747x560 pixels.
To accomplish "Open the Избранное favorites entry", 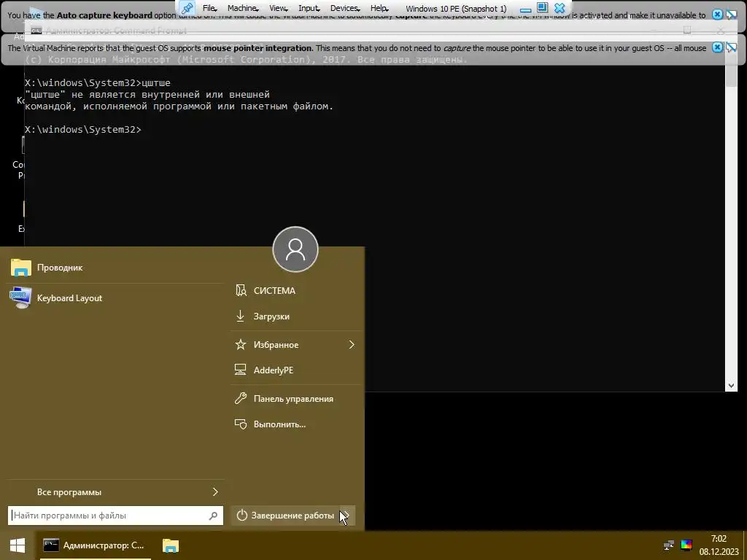I will click(x=296, y=345).
